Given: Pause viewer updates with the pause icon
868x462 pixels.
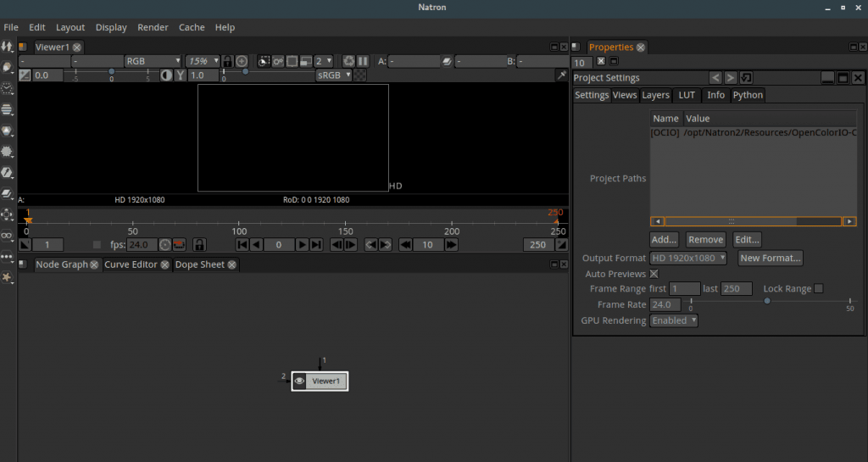Looking at the screenshot, I should pos(363,61).
